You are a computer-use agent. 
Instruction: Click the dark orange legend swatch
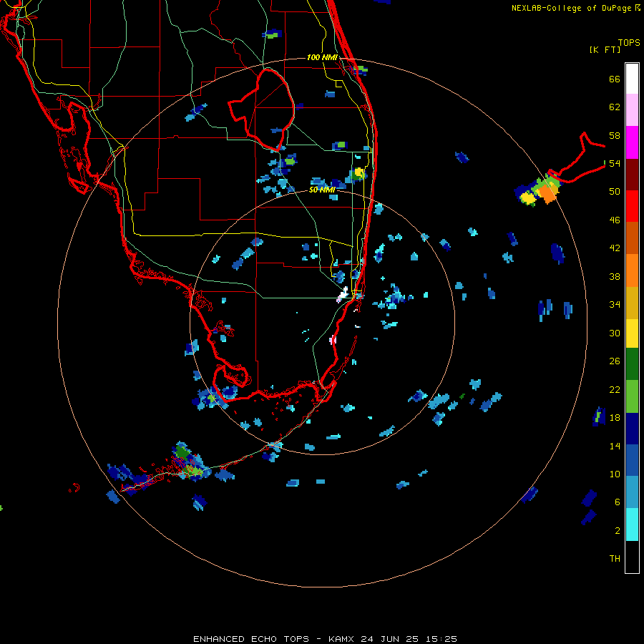coord(632,238)
